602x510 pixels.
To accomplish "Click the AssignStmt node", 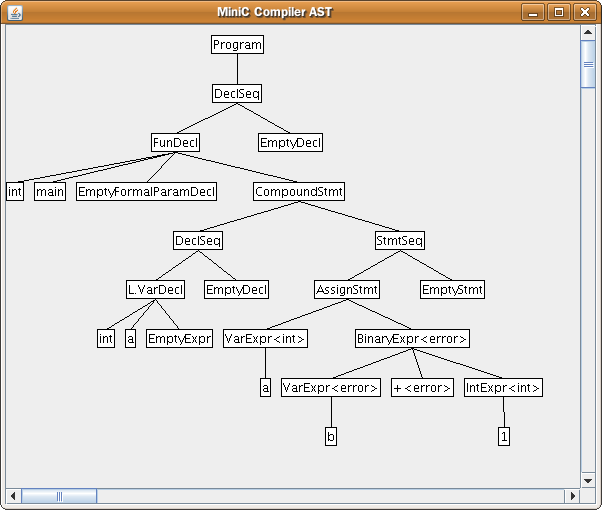I will click(x=347, y=290).
